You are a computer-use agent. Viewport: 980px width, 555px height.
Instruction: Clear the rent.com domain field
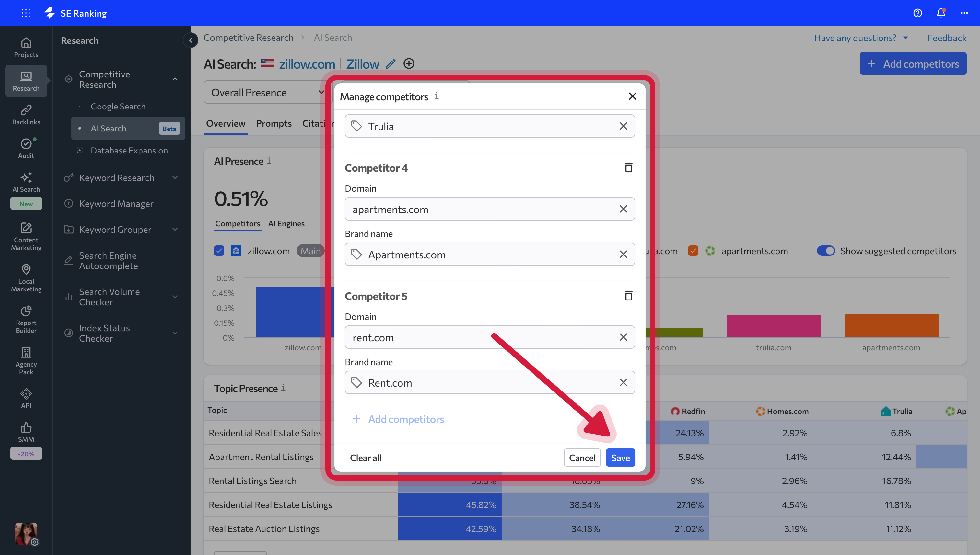[x=623, y=337]
